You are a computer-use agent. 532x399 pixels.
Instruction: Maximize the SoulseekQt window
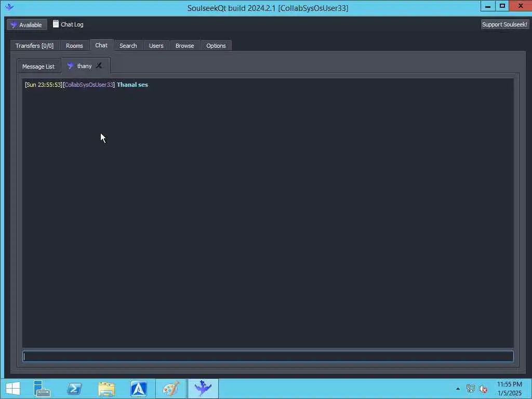[x=502, y=6]
